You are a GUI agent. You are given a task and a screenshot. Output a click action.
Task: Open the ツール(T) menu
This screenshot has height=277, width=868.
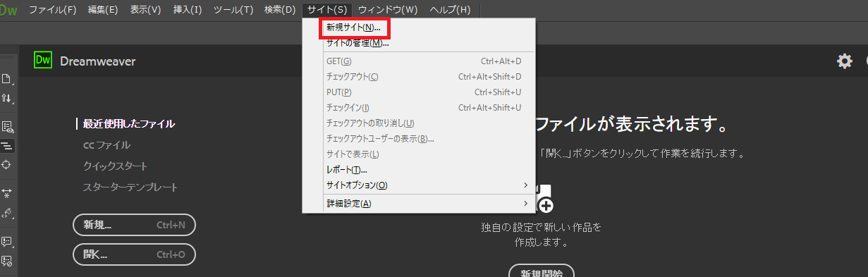click(233, 10)
